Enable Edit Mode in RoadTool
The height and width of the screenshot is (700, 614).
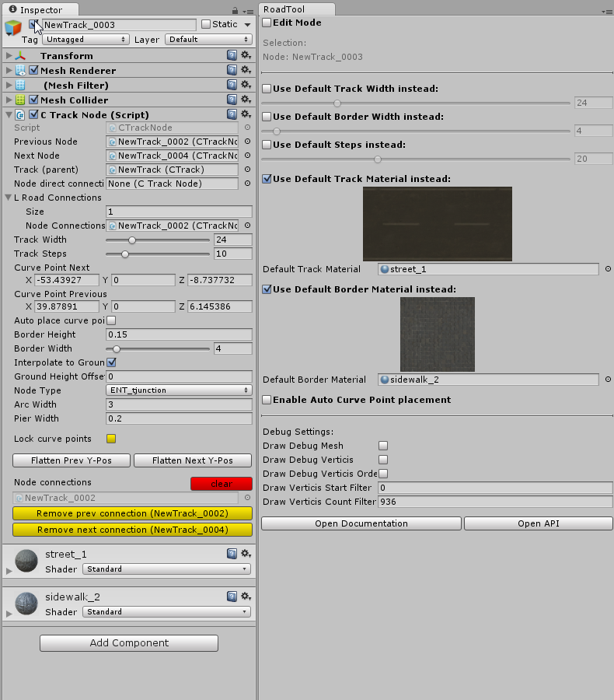pos(267,23)
